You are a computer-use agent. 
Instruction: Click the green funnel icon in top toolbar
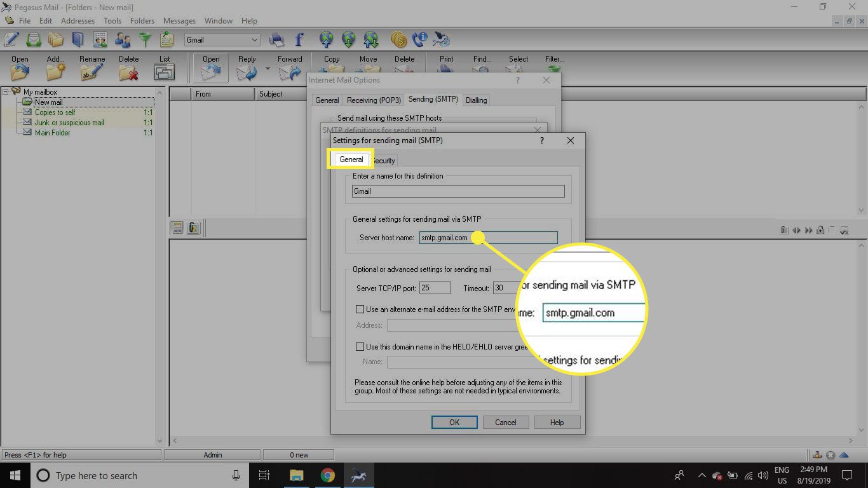(146, 39)
